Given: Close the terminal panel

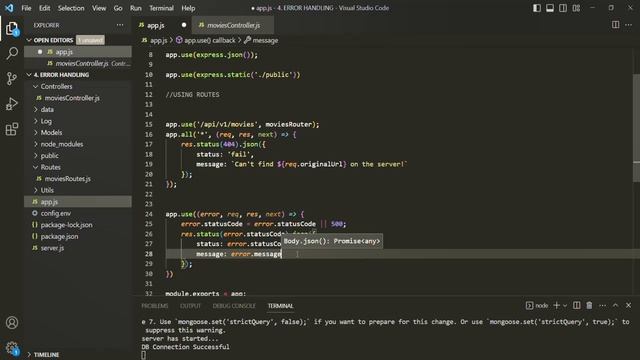Looking at the screenshot, I should [x=628, y=305].
